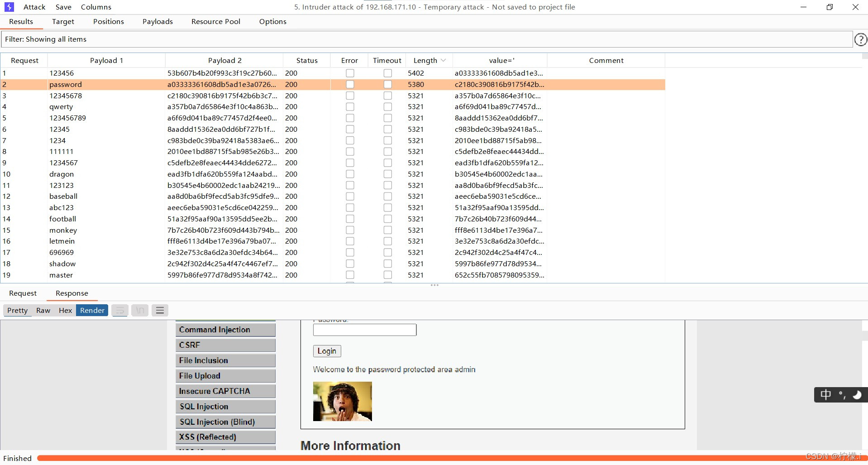Screen dimensions: 868x465
Task: Click the CSRF menu button
Action: tap(225, 345)
